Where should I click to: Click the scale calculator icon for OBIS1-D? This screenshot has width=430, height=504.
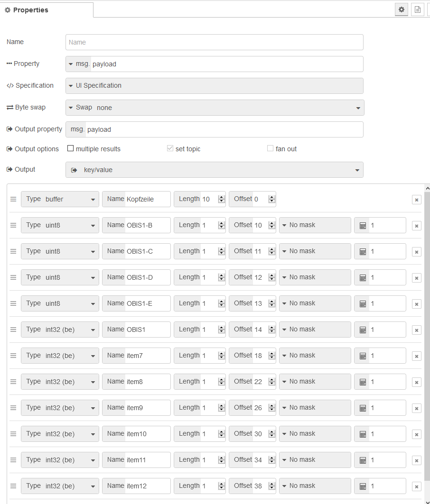tap(363, 278)
